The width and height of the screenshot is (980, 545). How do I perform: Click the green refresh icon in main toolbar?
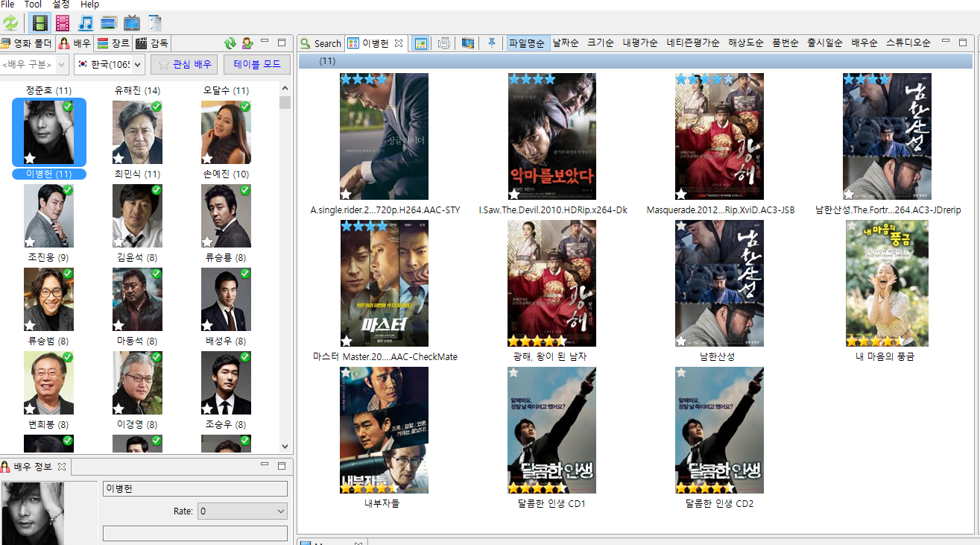[x=10, y=23]
